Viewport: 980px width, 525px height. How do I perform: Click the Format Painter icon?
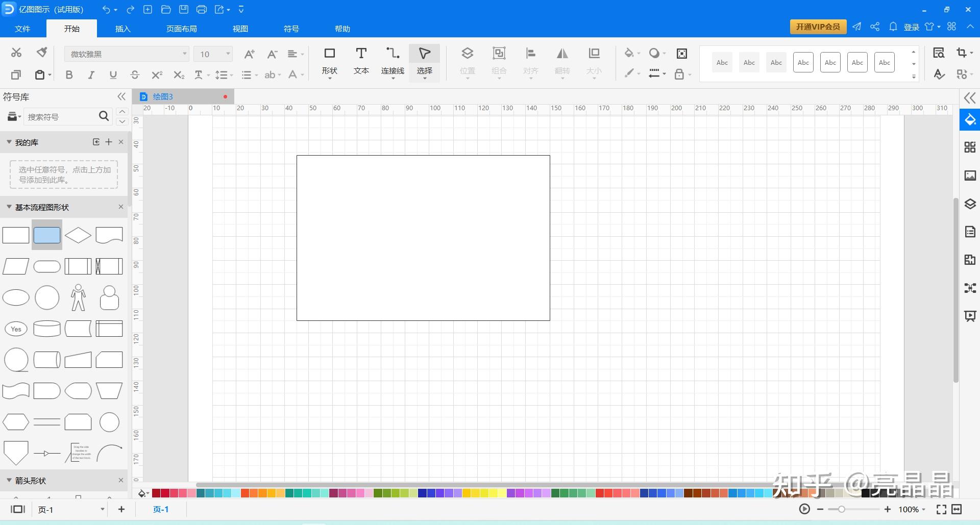pos(42,53)
